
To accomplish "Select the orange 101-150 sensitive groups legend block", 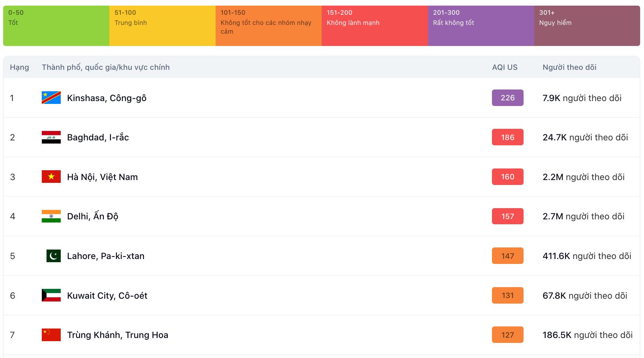I will 269,26.
